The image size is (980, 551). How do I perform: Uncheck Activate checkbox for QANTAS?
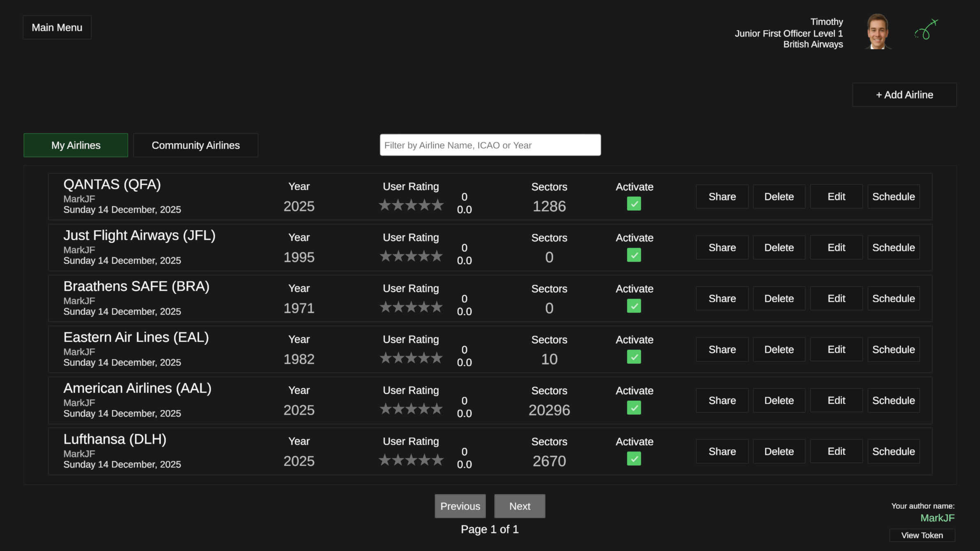634,204
